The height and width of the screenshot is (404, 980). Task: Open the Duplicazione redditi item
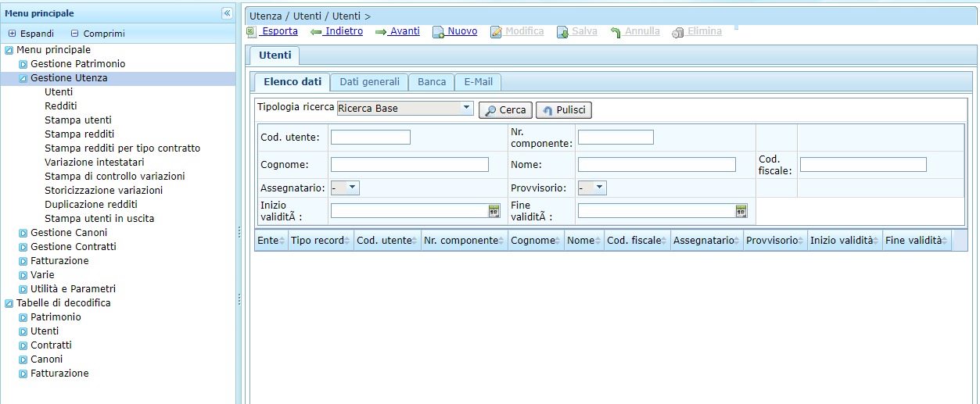(x=91, y=205)
